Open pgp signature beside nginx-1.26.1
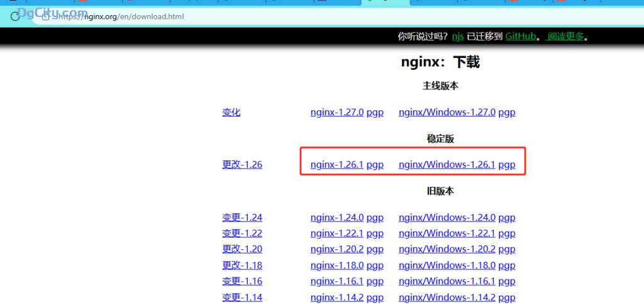Viewport: 644px width, 304px height. click(375, 165)
